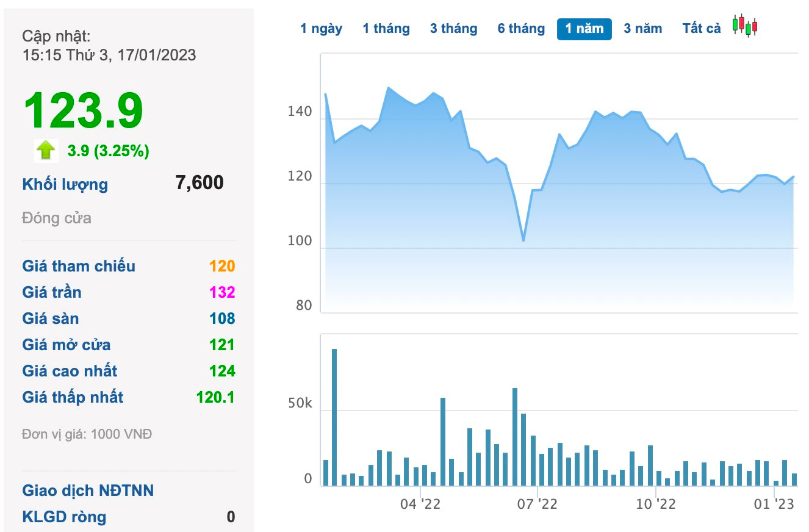Select the '3 năm' time range tab
Viewport: 809px width, 532px height.
[642, 29]
